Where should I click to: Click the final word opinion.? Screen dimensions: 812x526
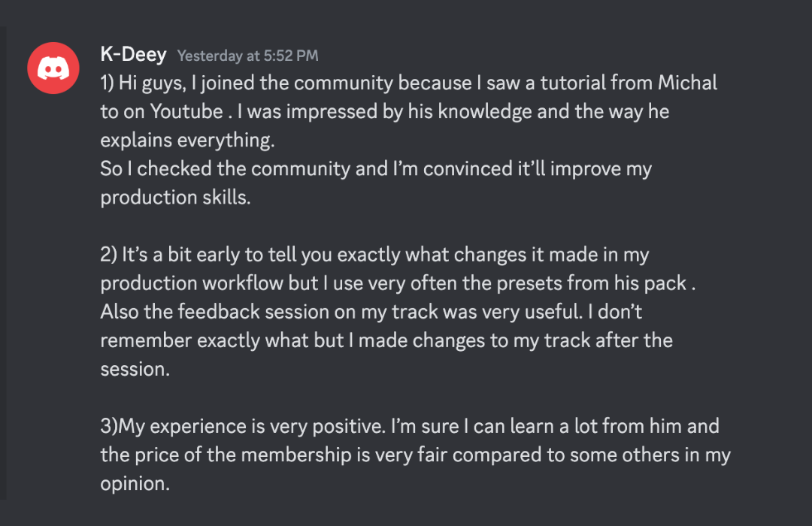tap(135, 484)
